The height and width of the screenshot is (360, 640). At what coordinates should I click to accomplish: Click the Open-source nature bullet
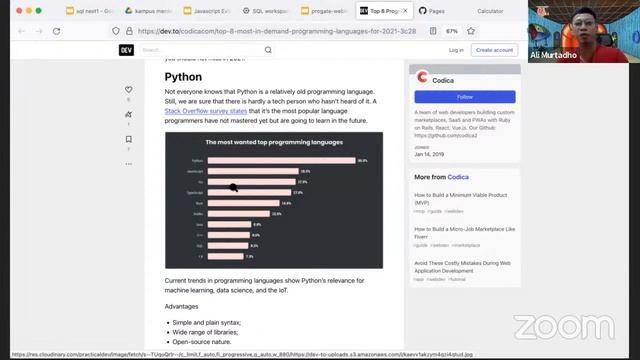click(x=202, y=342)
